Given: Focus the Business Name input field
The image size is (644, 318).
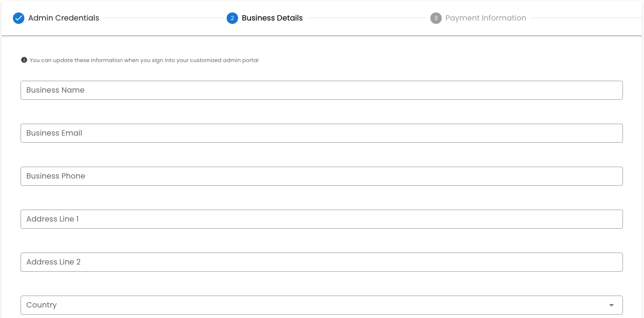Looking at the screenshot, I should [x=321, y=90].
